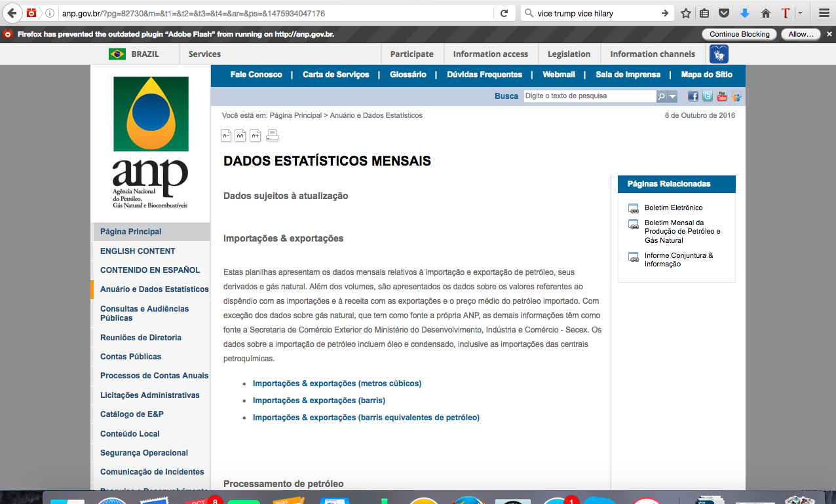Open Importações & exportações (metros cúbicos) link
The width and height of the screenshot is (836, 504).
coord(337,384)
